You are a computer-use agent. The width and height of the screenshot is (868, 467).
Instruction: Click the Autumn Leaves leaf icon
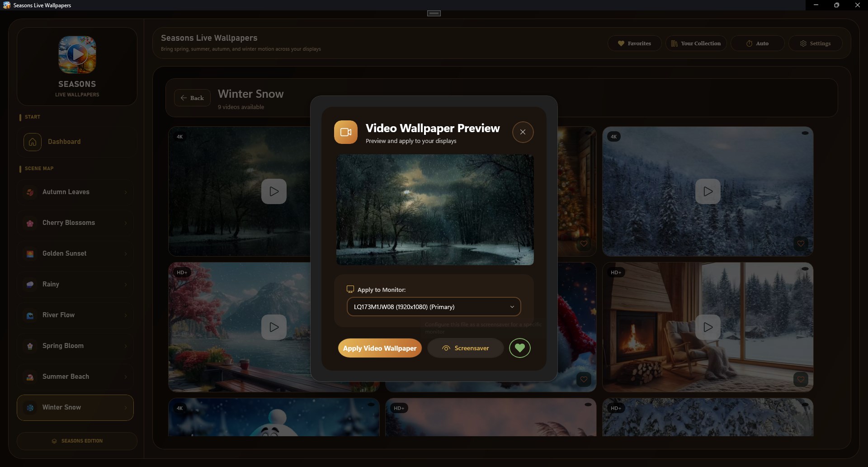(x=30, y=192)
